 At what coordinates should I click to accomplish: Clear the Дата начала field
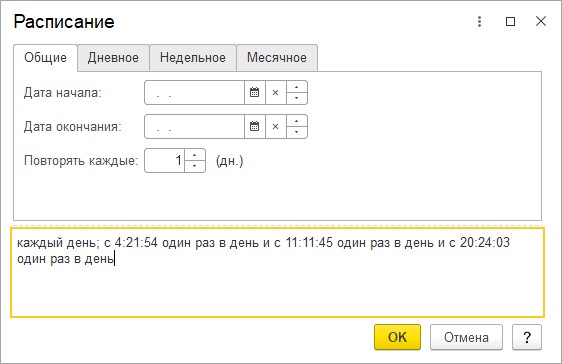tap(276, 93)
